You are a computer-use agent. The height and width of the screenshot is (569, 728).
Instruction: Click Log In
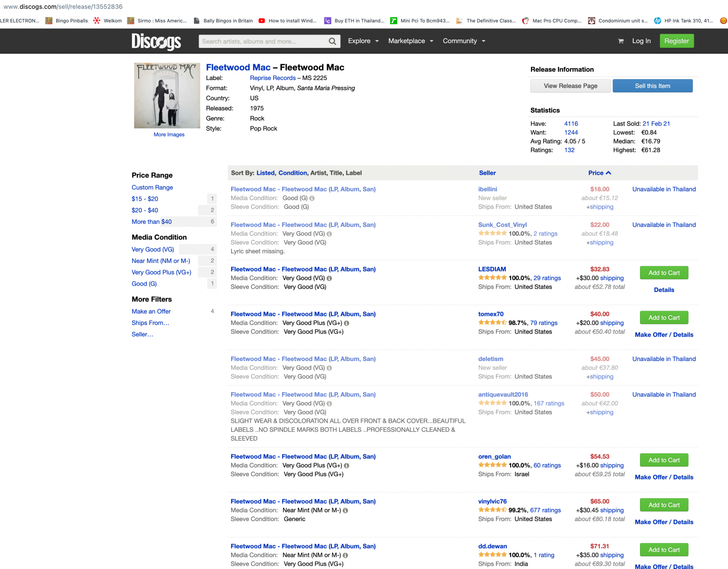(x=641, y=41)
